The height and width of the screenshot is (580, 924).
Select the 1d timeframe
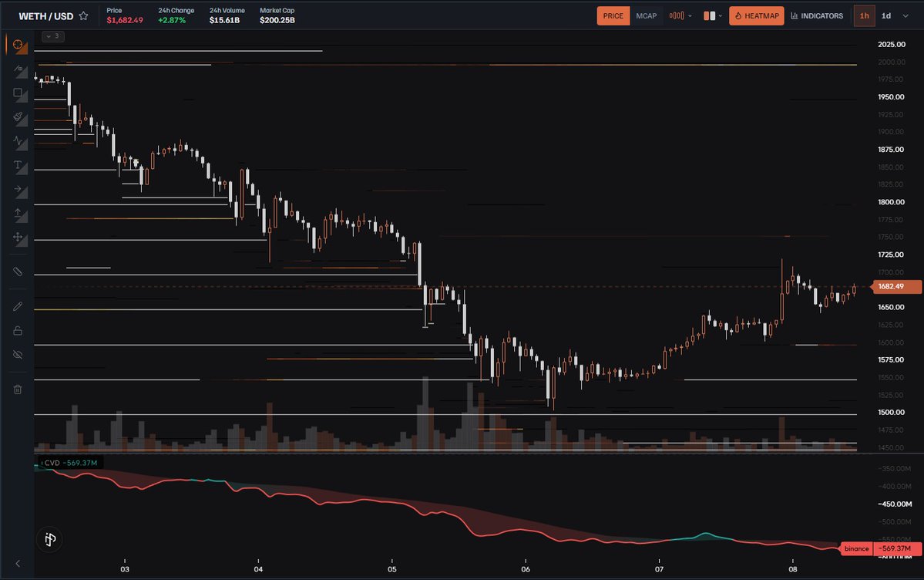click(885, 16)
